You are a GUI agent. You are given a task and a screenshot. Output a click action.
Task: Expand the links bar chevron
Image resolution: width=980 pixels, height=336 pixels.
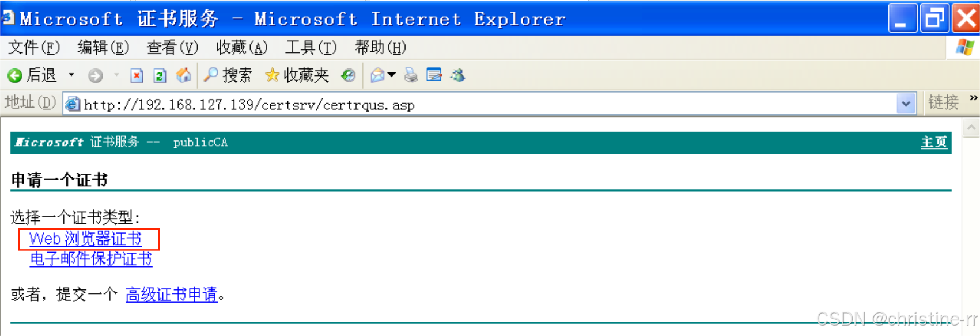(973, 98)
